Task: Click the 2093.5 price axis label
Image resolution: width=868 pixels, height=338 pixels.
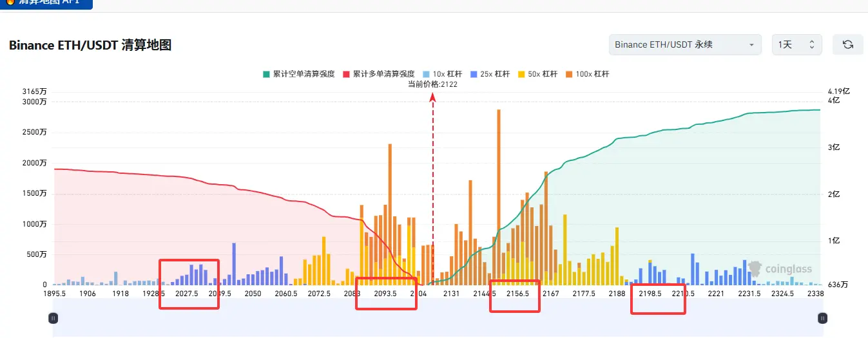Action: pos(385,294)
